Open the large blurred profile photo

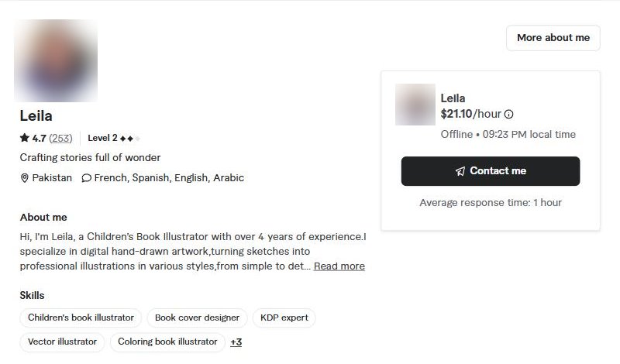click(x=56, y=60)
